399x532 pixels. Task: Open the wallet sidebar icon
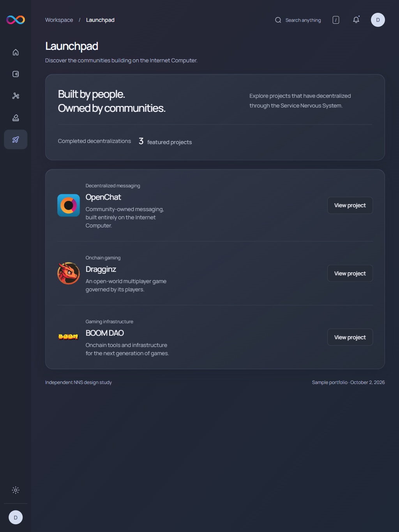coord(16,74)
